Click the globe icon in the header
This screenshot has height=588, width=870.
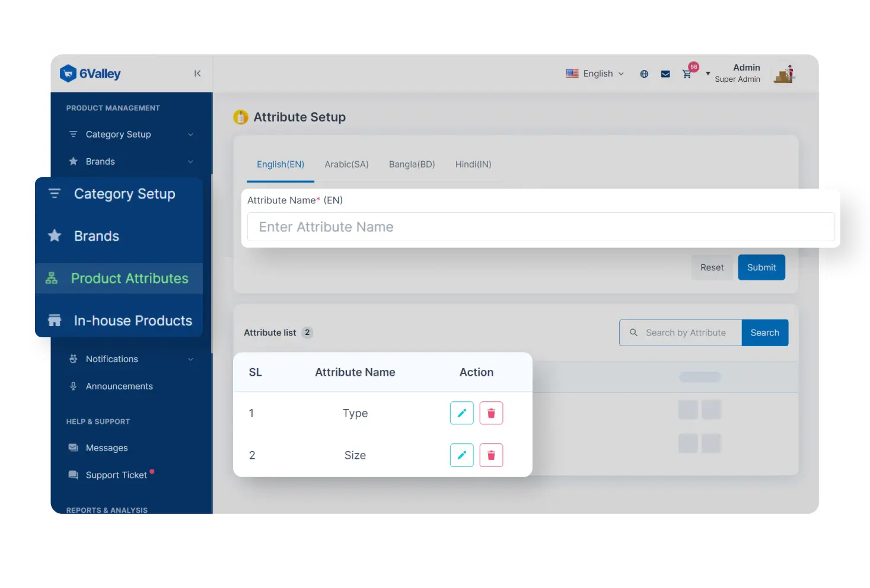644,73
